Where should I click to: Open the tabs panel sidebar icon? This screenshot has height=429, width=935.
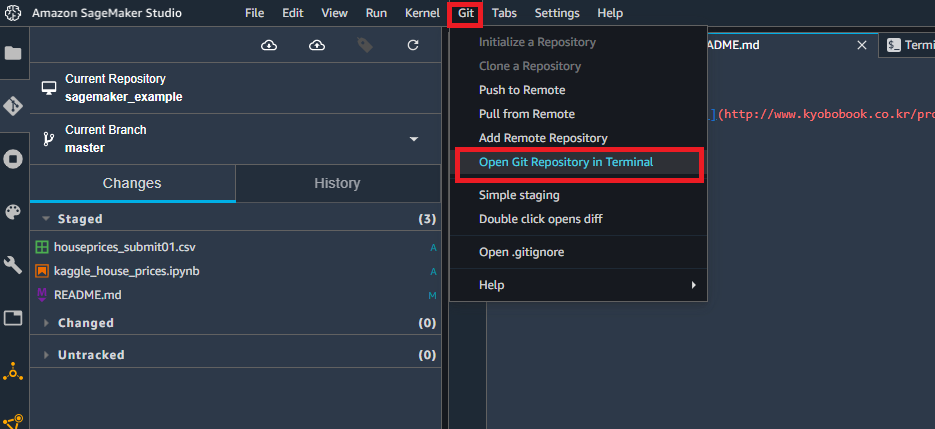[13, 317]
